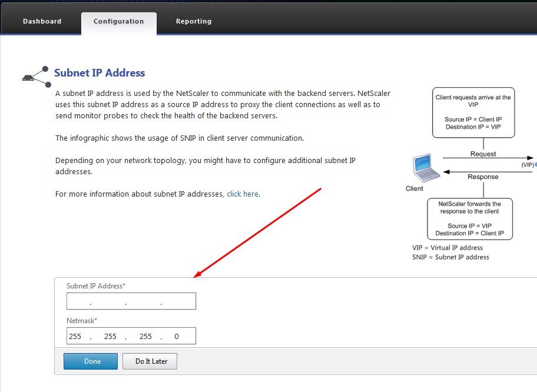Open the 'click here' subnet information link
This screenshot has width=537, height=392.
coord(243,194)
